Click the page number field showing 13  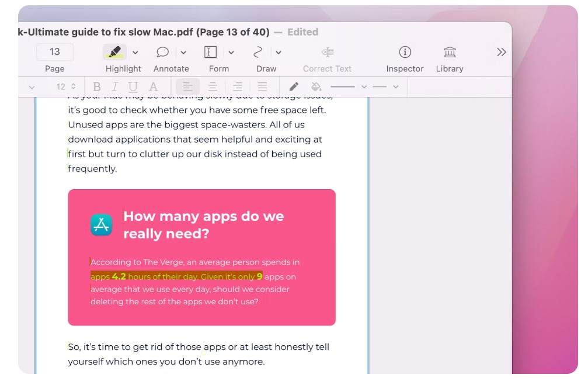click(55, 52)
